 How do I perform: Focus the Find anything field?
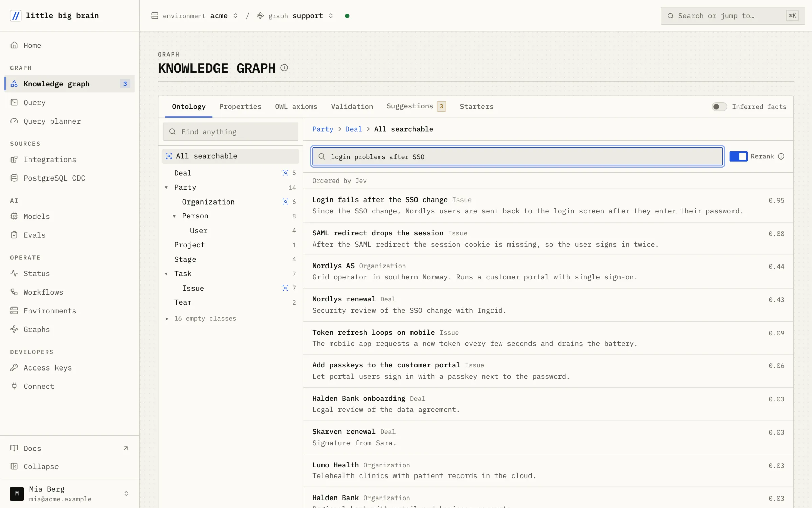230,131
